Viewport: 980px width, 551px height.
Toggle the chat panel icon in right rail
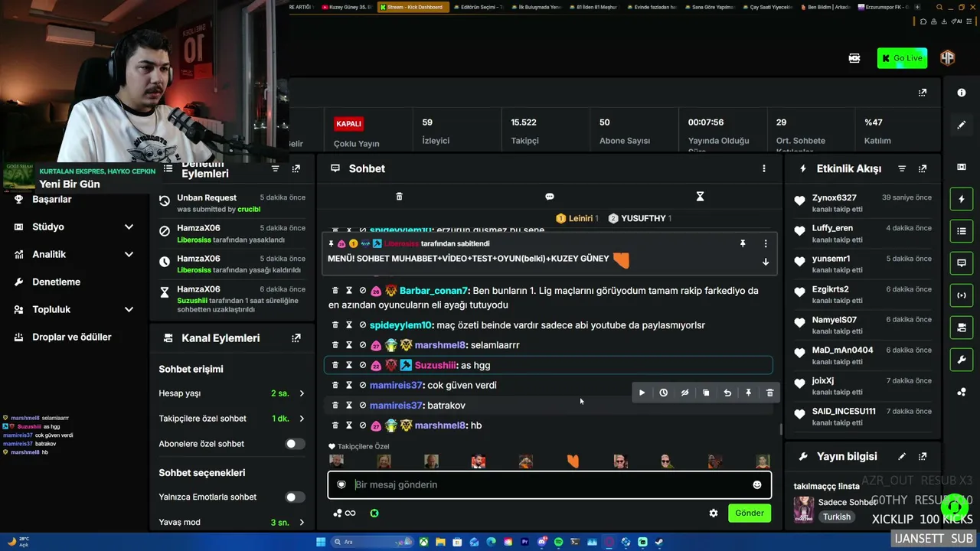tap(962, 263)
